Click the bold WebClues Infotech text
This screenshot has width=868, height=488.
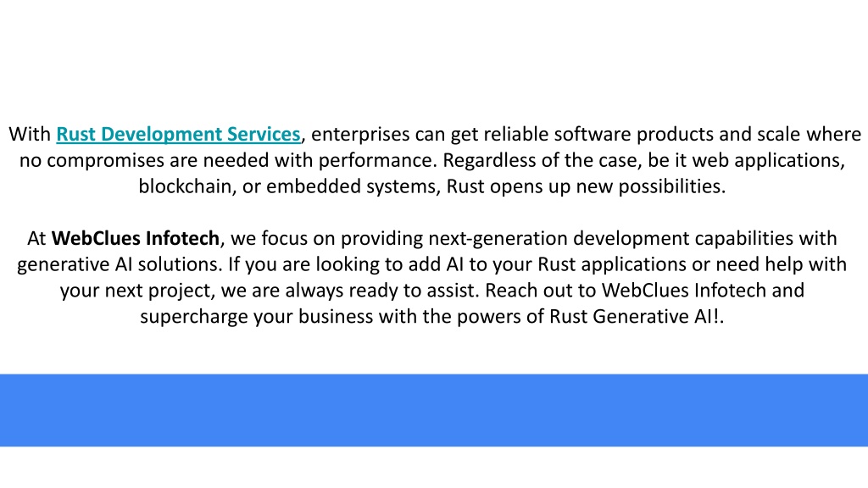(136, 238)
